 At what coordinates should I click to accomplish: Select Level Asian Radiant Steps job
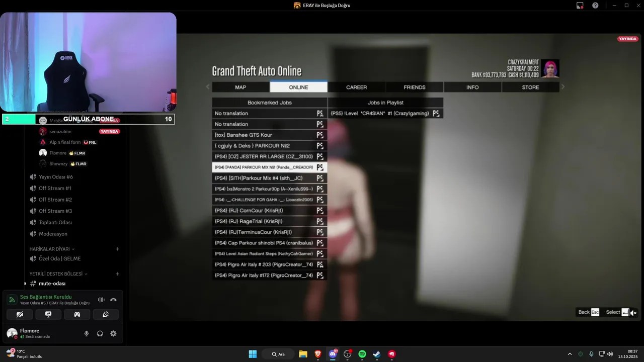point(270,254)
